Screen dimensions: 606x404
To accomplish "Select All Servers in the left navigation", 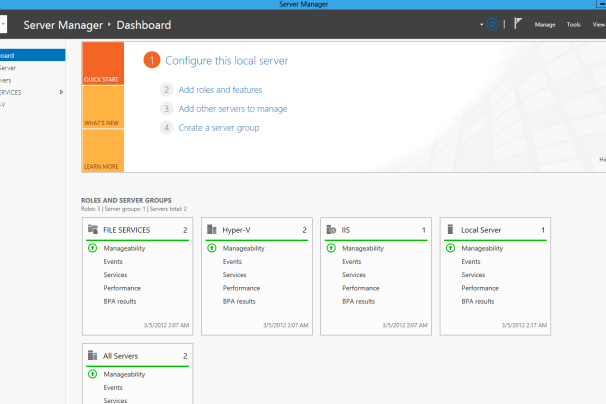I will [32, 80].
